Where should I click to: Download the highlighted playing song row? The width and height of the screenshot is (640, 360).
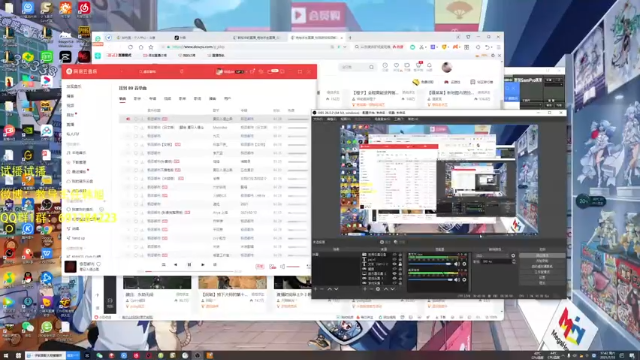141,119
